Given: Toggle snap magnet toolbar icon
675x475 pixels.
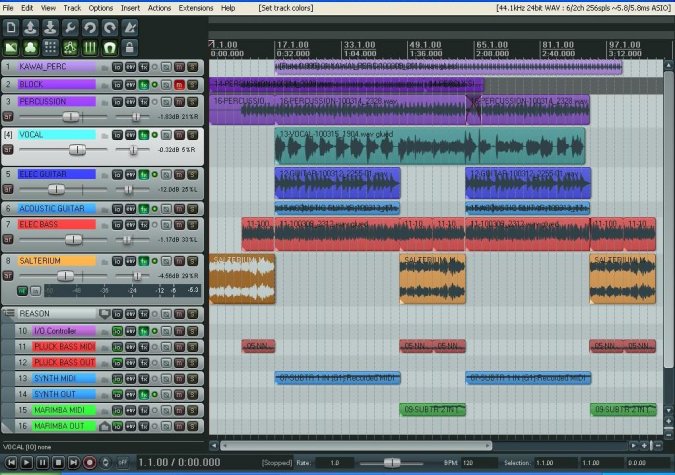Looking at the screenshot, I should click(110, 47).
